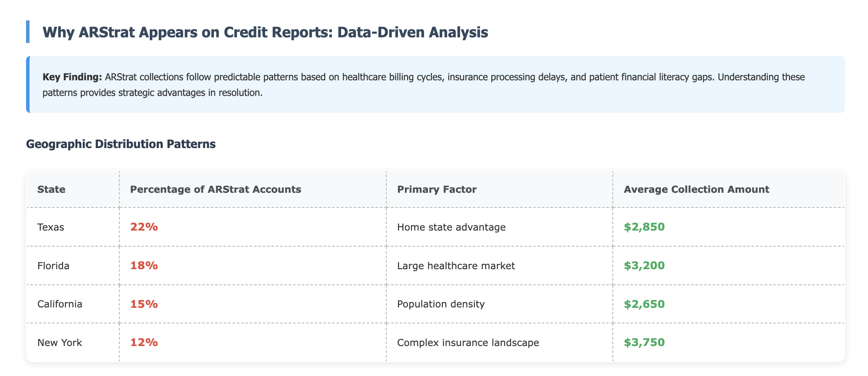868x376 pixels.
Task: Click the Percentage of ARStrat Accounts header
Action: point(253,189)
